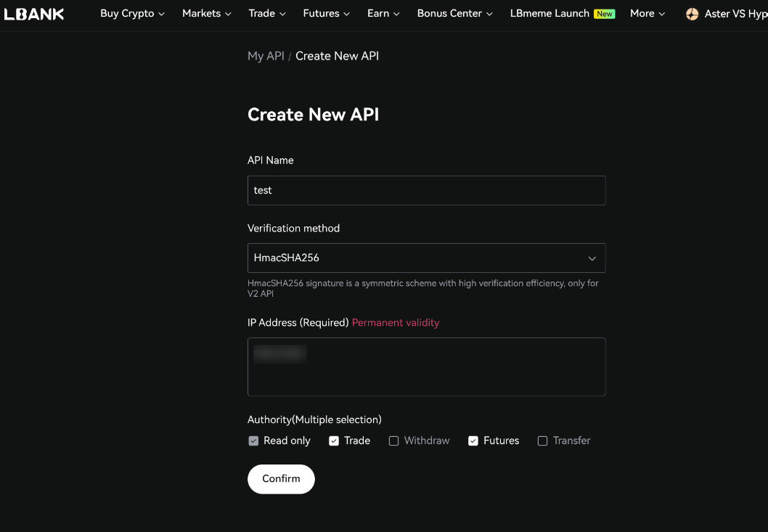Click the Verification method label
The height and width of the screenshot is (532, 768).
tap(293, 229)
